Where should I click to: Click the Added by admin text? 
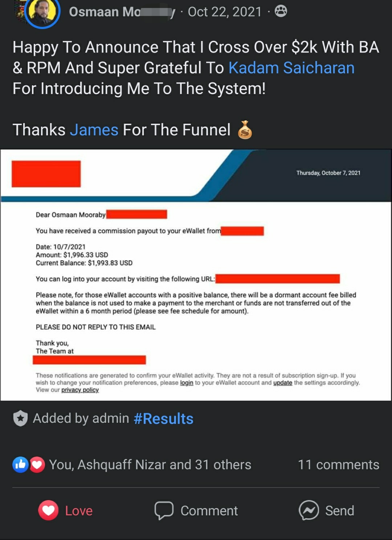(81, 418)
